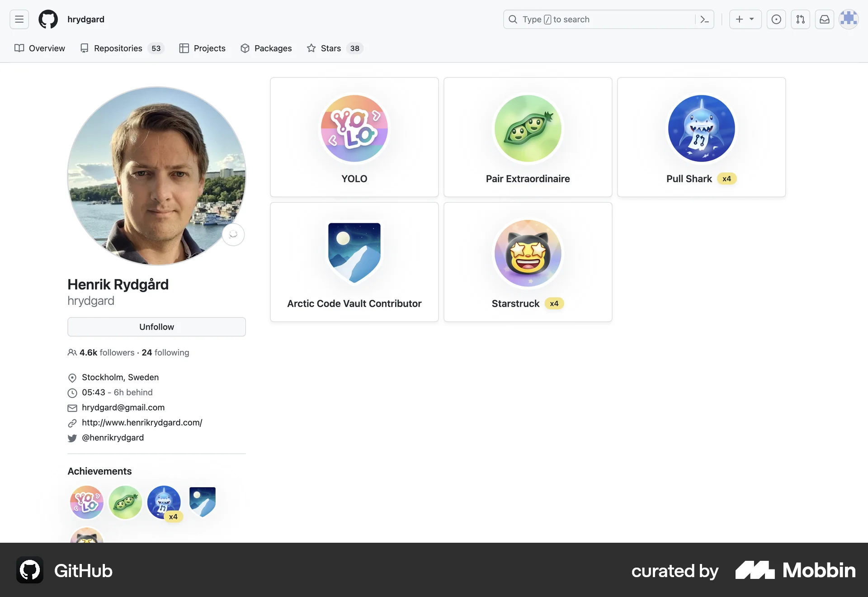
Task: Click the pull requests icon
Action: click(800, 19)
